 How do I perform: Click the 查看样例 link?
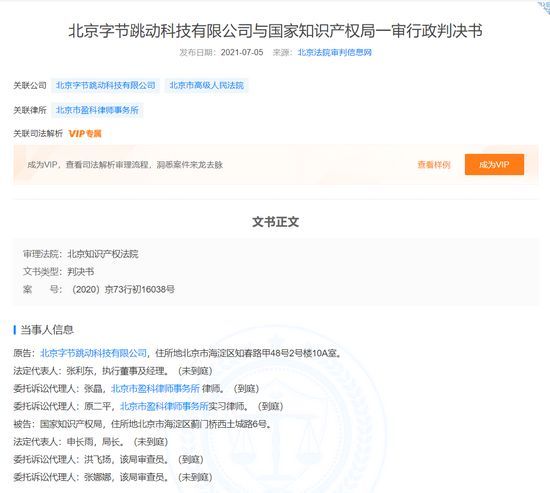[434, 165]
